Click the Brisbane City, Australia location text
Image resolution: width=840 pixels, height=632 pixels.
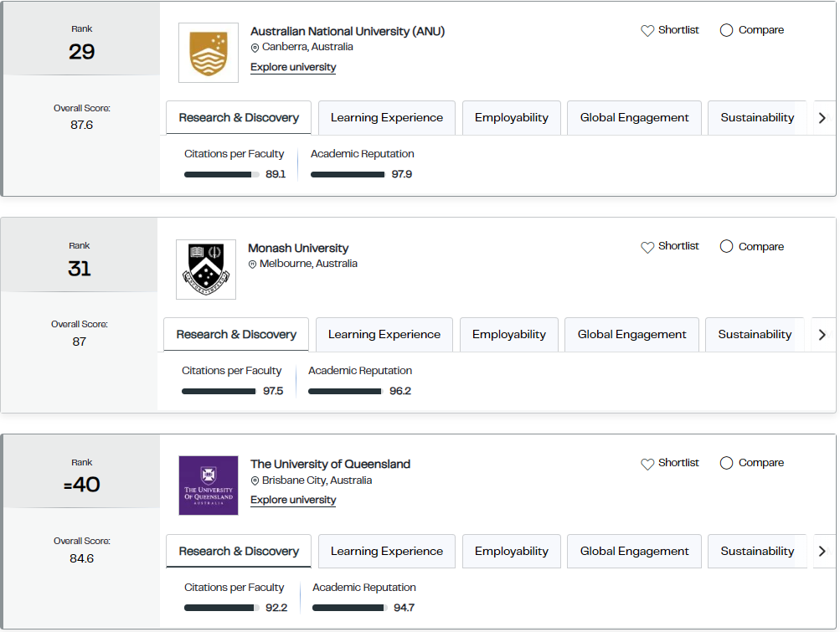317,480
